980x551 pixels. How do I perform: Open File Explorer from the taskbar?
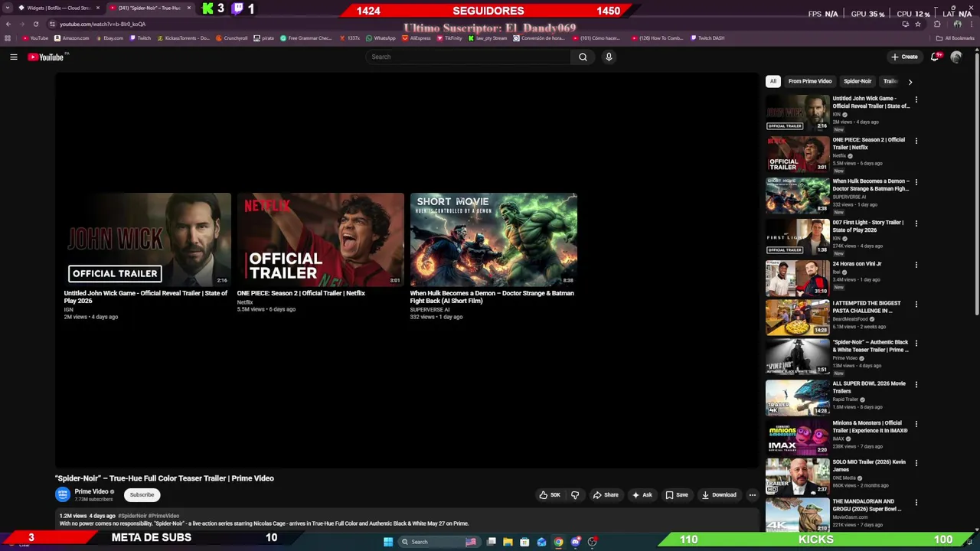(x=508, y=542)
